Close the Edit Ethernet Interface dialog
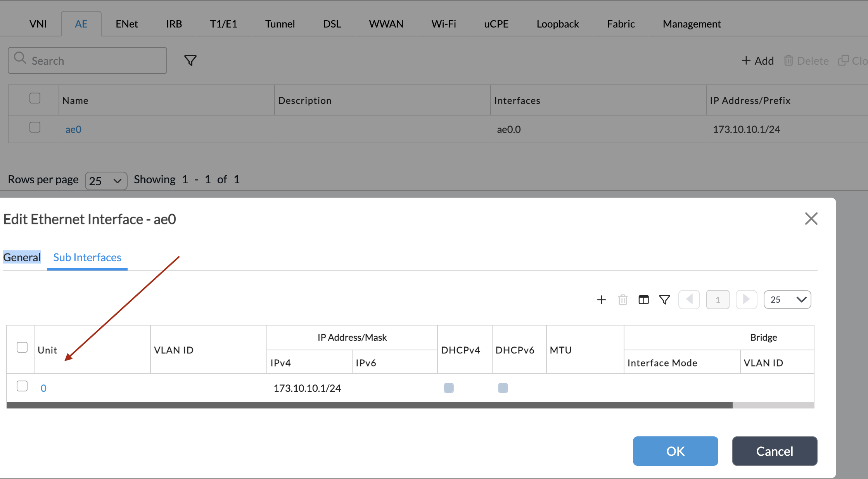The width and height of the screenshot is (868, 479). click(x=811, y=219)
